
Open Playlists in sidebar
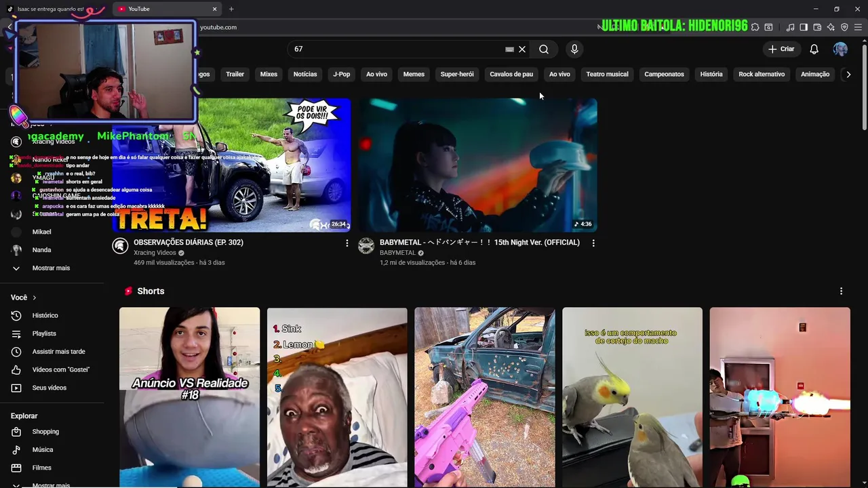point(44,333)
